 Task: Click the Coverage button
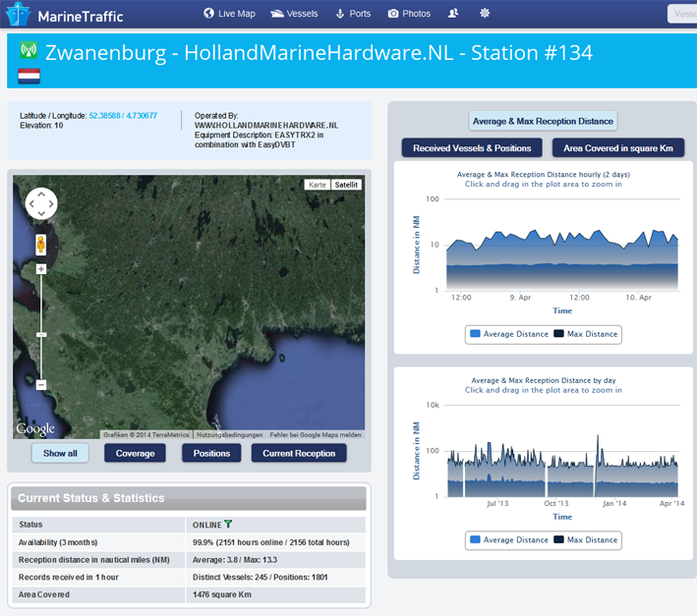click(x=135, y=453)
